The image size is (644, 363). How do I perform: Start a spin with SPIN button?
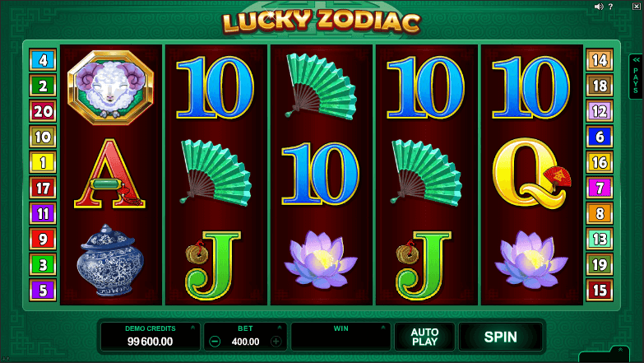coord(500,337)
